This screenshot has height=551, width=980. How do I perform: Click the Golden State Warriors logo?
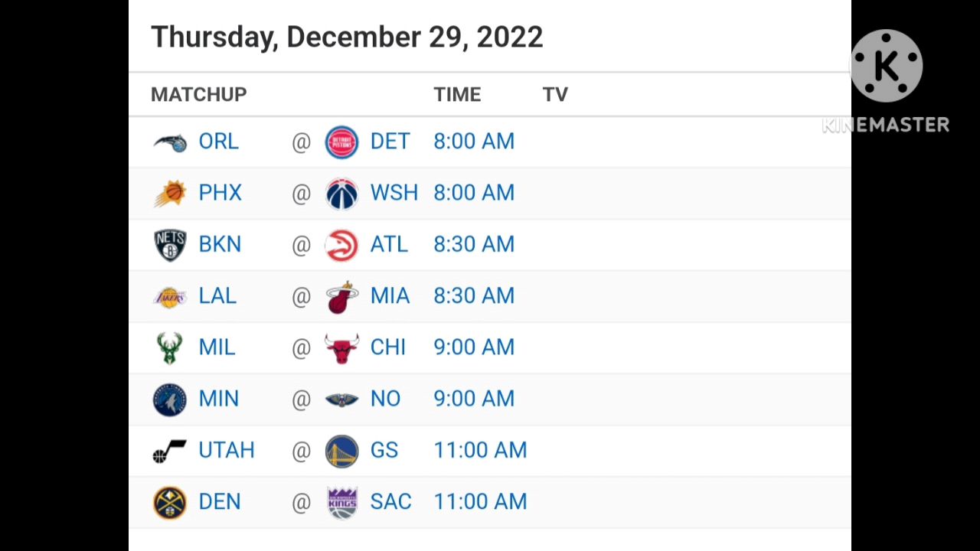click(x=341, y=452)
